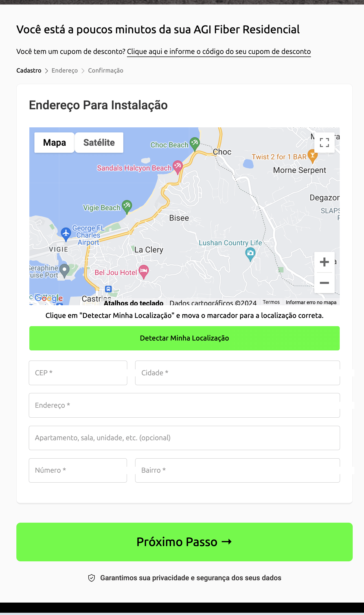The width and height of the screenshot is (364, 615).
Task: Zoom in with the map plus button
Action: tap(324, 262)
